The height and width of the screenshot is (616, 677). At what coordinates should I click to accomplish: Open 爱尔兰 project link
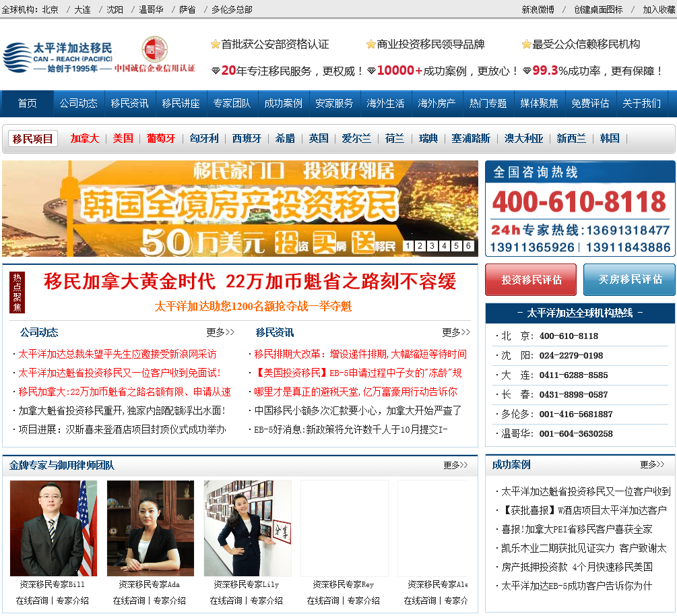pos(356,139)
